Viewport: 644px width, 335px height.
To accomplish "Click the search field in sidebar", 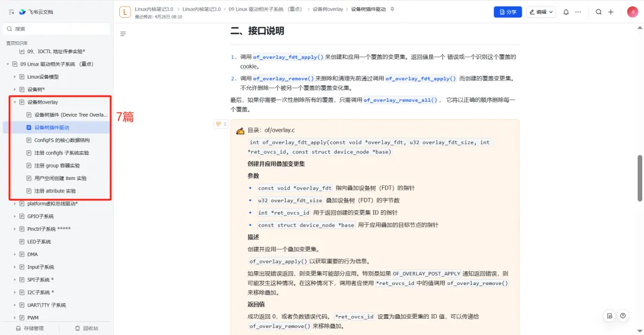I will pos(57,29).
